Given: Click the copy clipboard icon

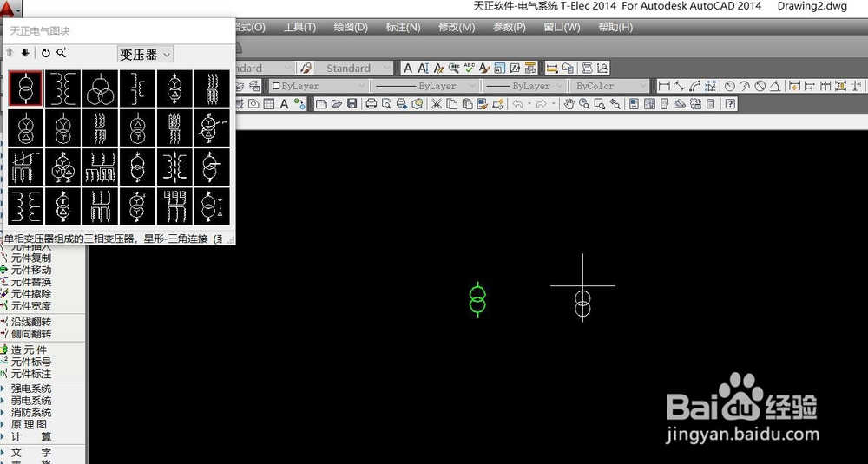Looking at the screenshot, I should [x=451, y=103].
